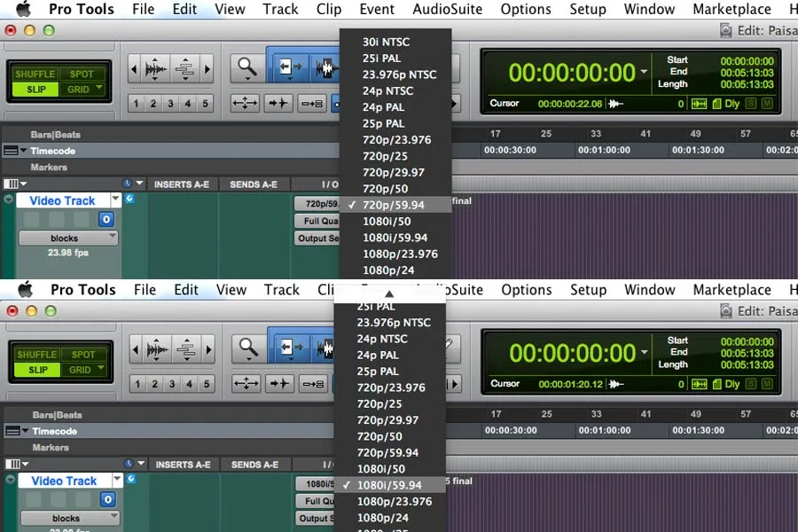Open AudioSuite menu in upper menu bar

448,9
